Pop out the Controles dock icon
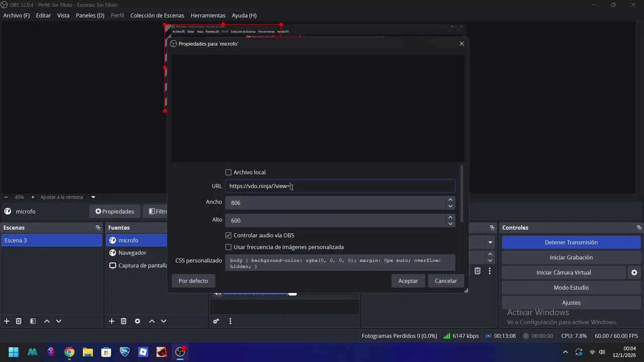 639,228
